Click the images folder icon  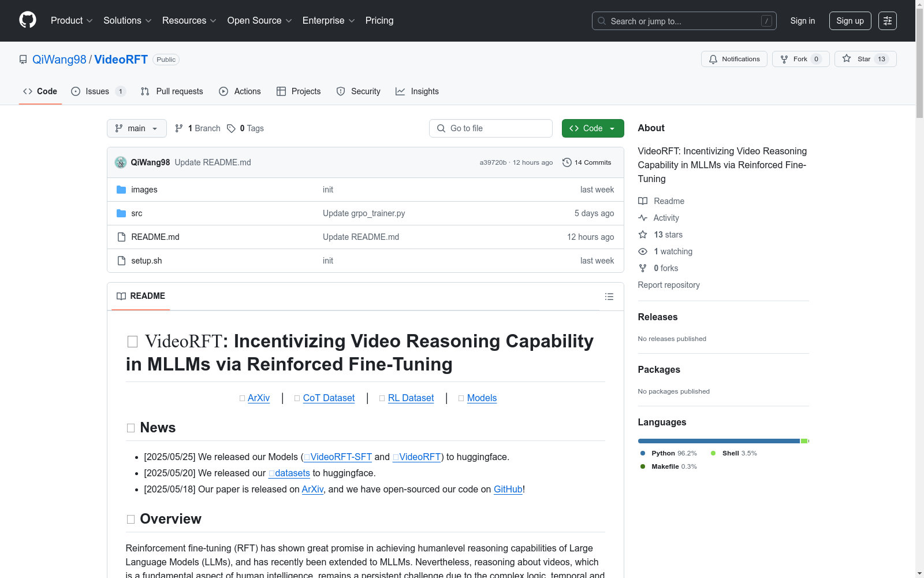coord(121,190)
